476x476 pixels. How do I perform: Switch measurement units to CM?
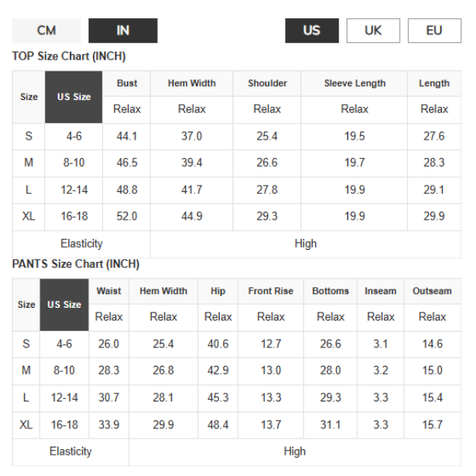(x=46, y=31)
